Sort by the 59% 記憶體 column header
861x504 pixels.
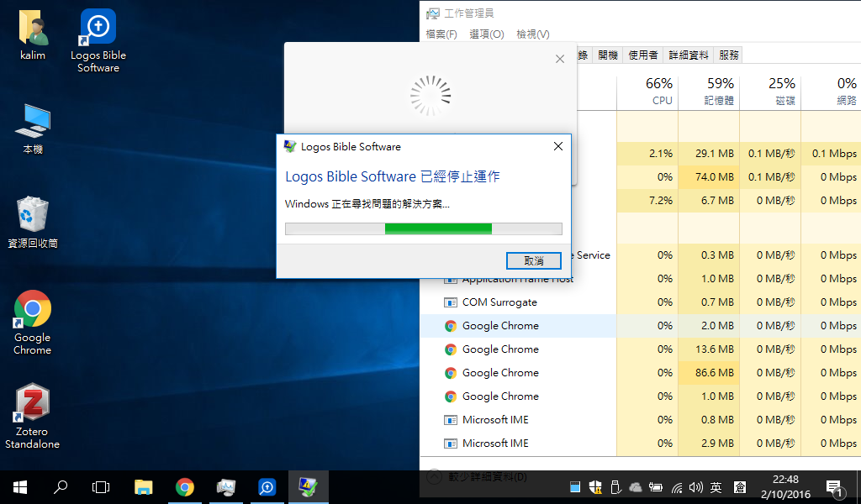(709, 92)
